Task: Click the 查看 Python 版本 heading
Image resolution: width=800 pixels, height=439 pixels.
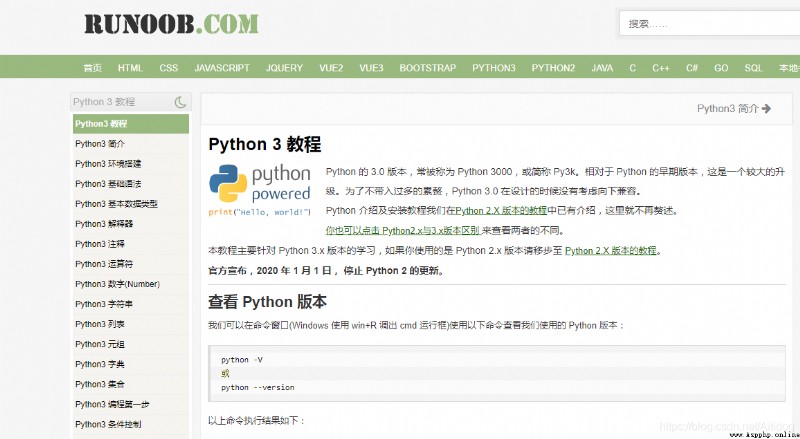Action: pos(267,302)
